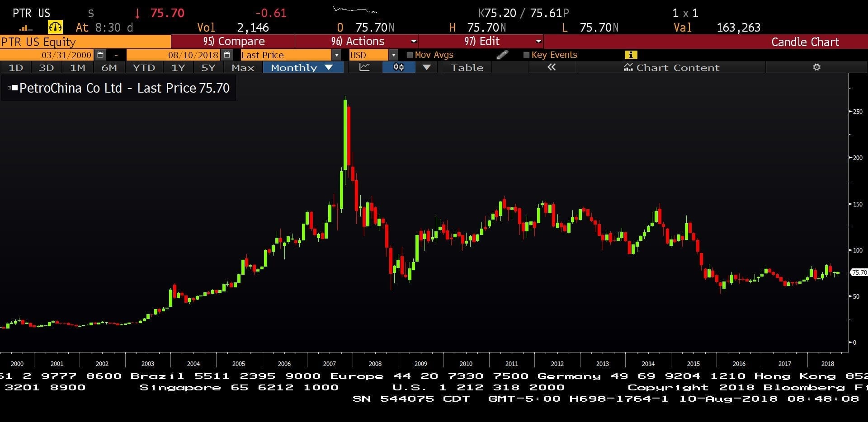Open the 96) Actions menu

click(x=357, y=42)
